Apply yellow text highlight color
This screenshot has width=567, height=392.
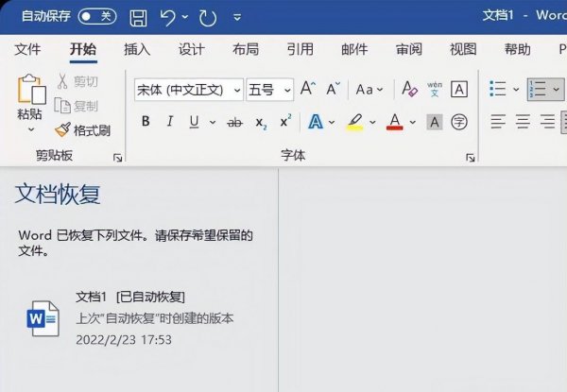tap(355, 122)
